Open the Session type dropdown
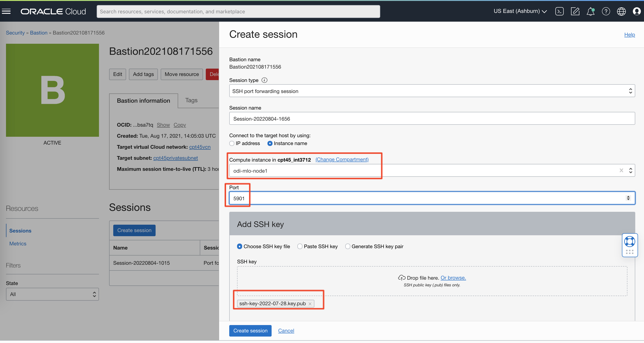 tap(630, 91)
